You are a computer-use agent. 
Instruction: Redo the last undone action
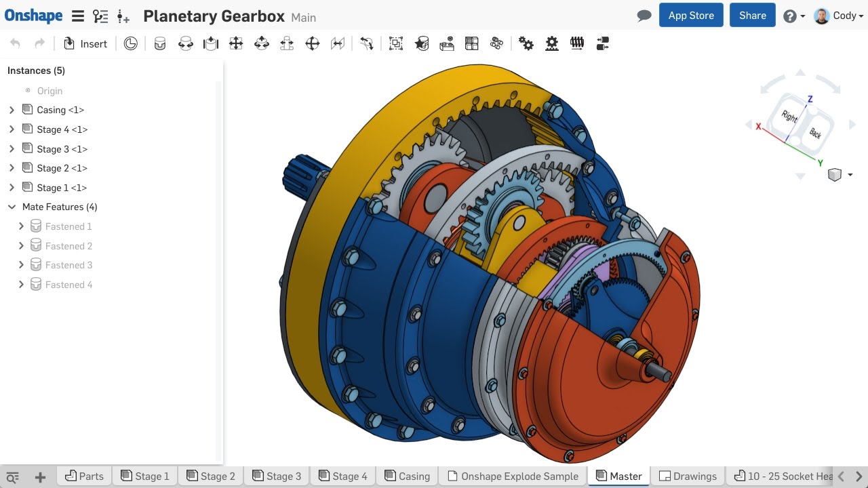[40, 43]
